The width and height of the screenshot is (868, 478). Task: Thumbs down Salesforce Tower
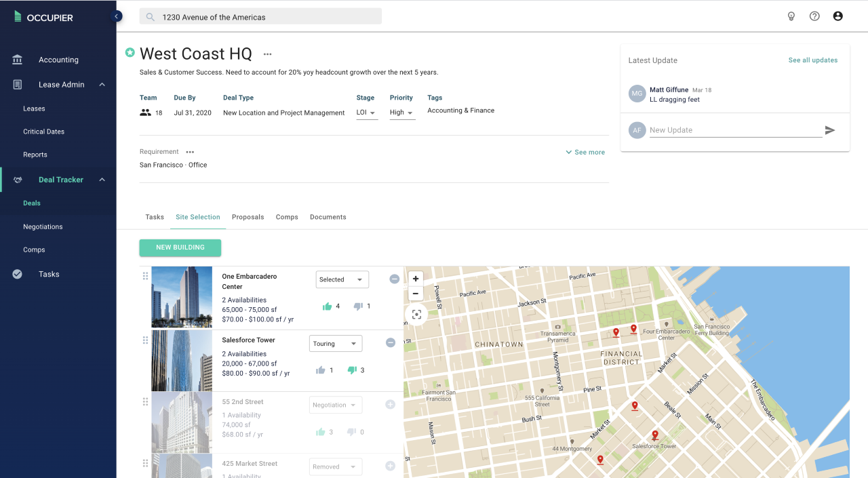pos(352,370)
